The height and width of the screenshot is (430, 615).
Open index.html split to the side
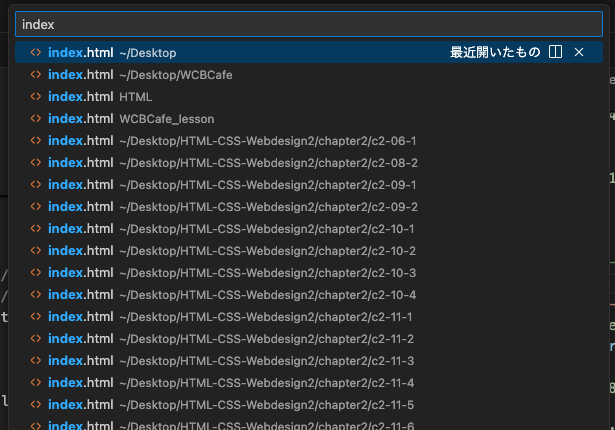(556, 52)
